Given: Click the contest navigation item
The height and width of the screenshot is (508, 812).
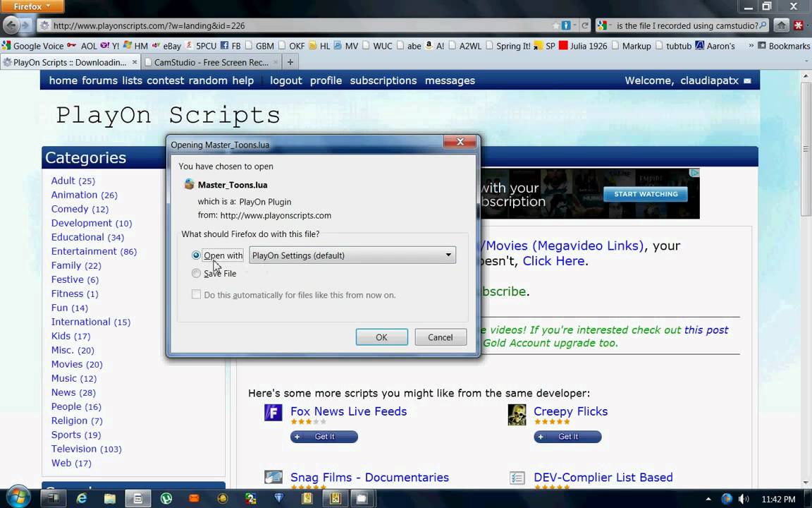Looking at the screenshot, I should (165, 81).
